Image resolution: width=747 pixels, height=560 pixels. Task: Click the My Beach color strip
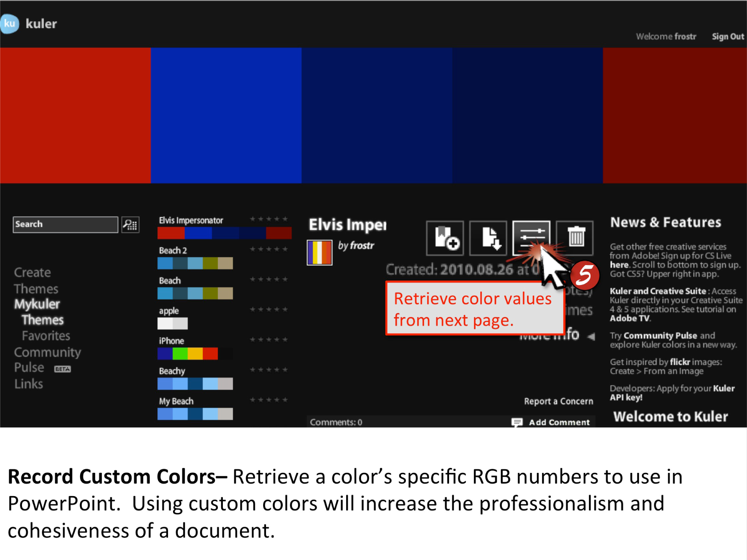point(195,414)
